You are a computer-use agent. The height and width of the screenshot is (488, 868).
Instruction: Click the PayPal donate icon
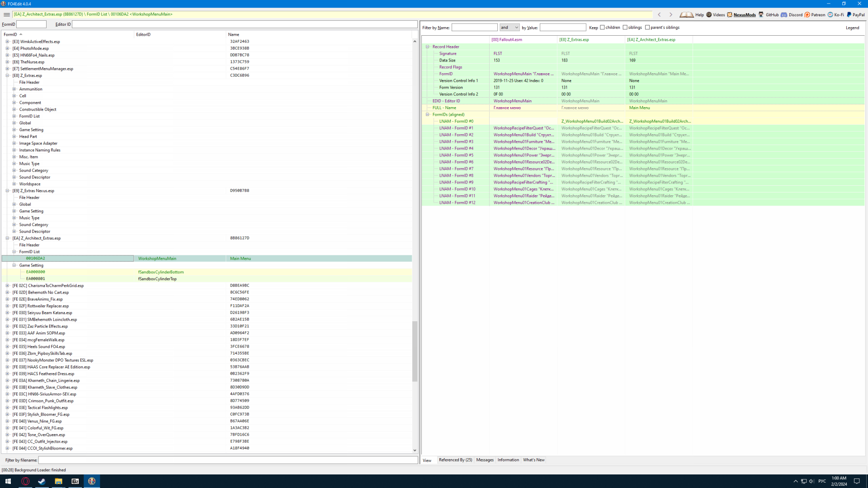(x=855, y=14)
